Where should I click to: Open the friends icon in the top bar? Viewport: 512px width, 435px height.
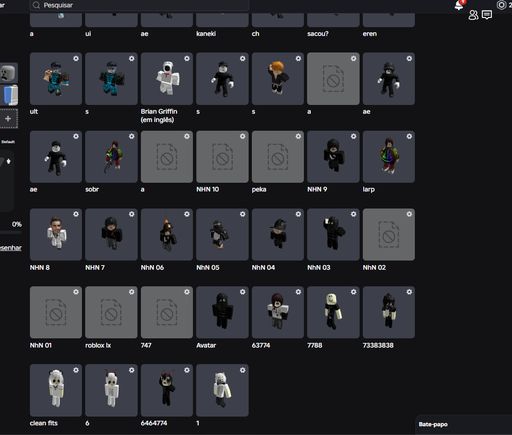tap(473, 15)
